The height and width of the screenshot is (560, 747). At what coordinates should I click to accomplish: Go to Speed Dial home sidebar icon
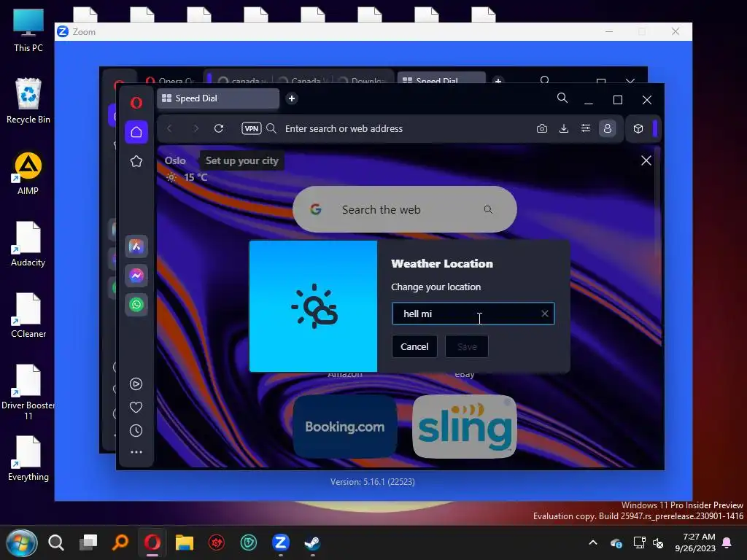pyautogui.click(x=136, y=132)
